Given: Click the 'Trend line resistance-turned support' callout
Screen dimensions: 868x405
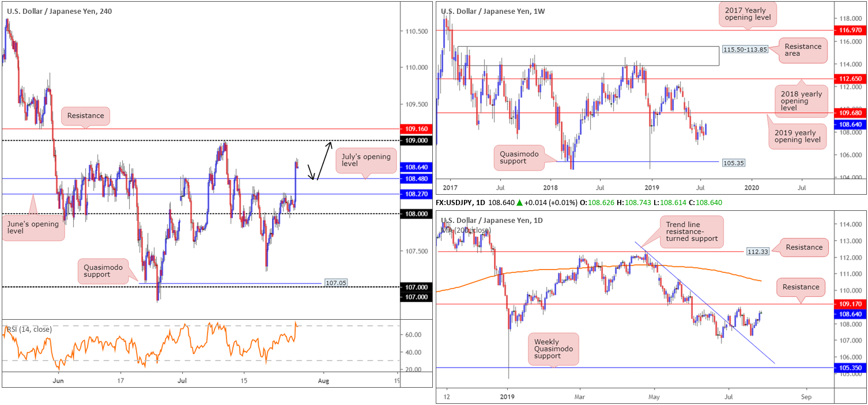Looking at the screenshot, I should pyautogui.click(x=692, y=232).
